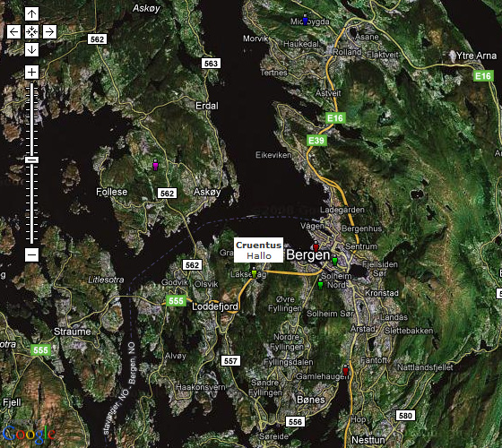The height and width of the screenshot is (448, 502).
Task: Click the green person marker near Sentrum
Action: 334,260
